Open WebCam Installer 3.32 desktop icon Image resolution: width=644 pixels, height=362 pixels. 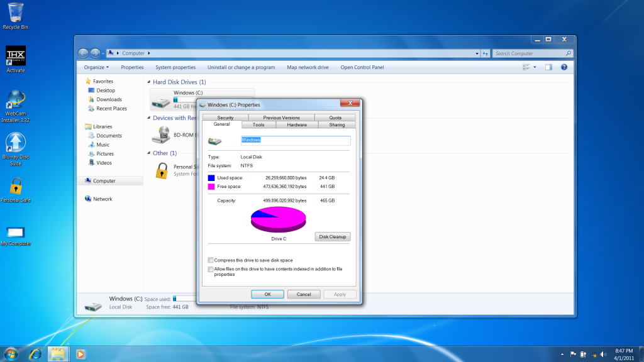click(16, 107)
